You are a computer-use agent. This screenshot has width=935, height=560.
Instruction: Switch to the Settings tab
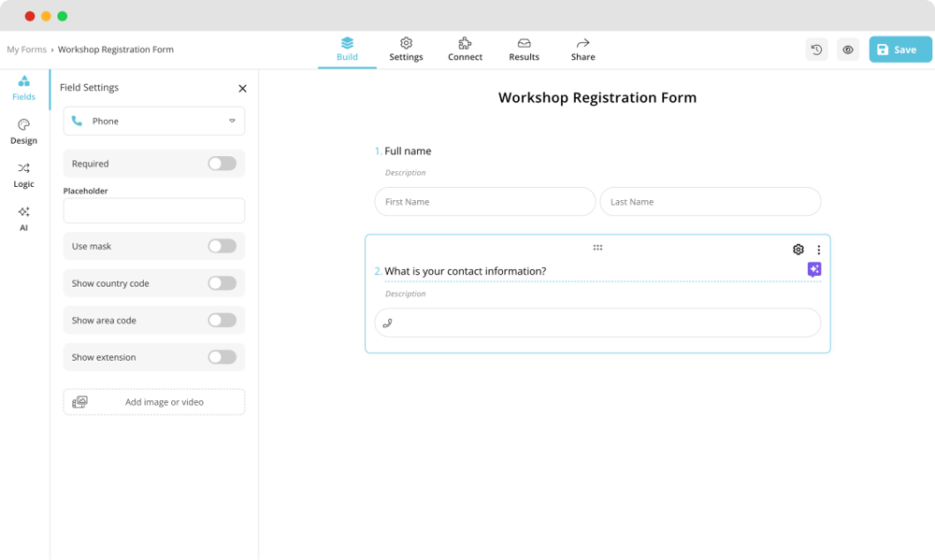pyautogui.click(x=406, y=49)
